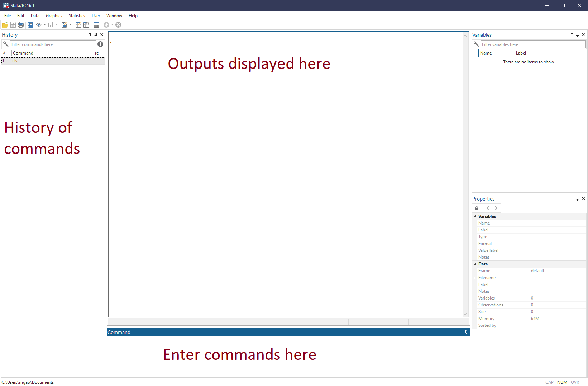588x386 pixels.
Task: Open the Data Editor (Edit) icon
Action: point(78,25)
